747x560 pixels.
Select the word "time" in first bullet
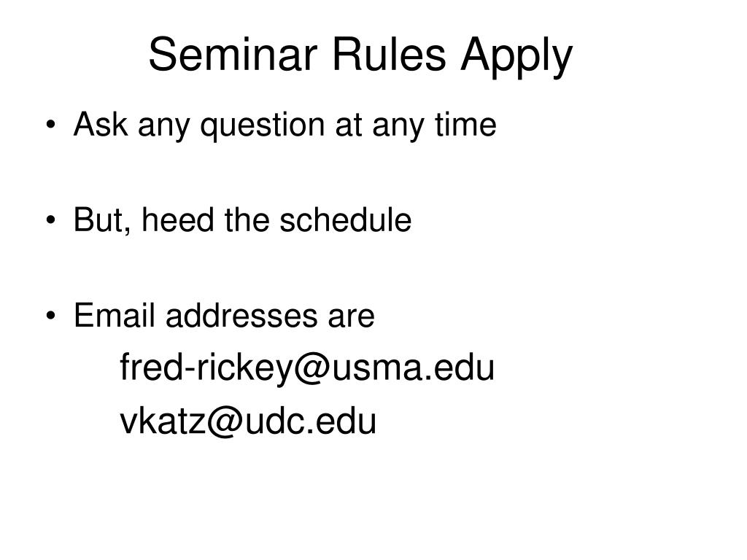465,124
